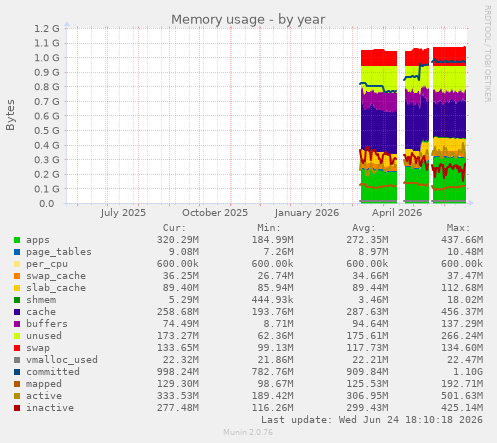
Task: Click the "apps" legend label
Action: (38, 240)
